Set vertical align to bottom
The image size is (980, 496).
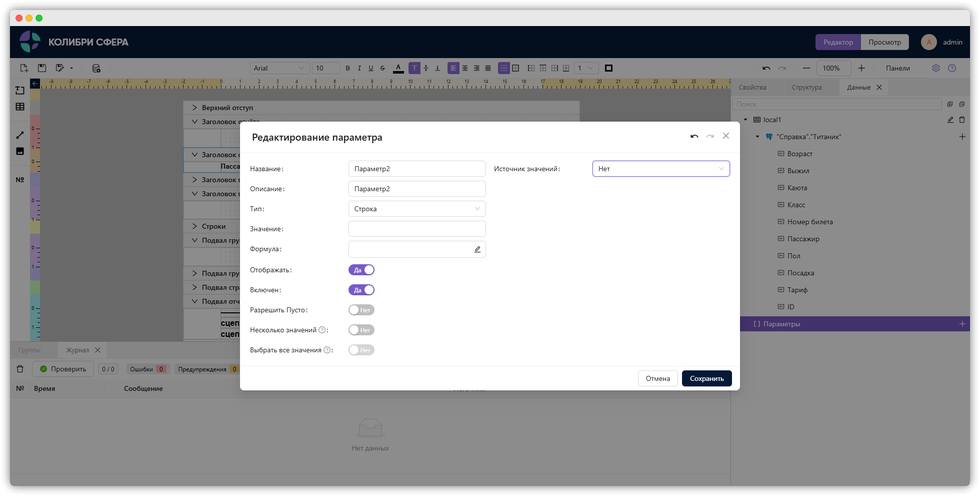(437, 68)
